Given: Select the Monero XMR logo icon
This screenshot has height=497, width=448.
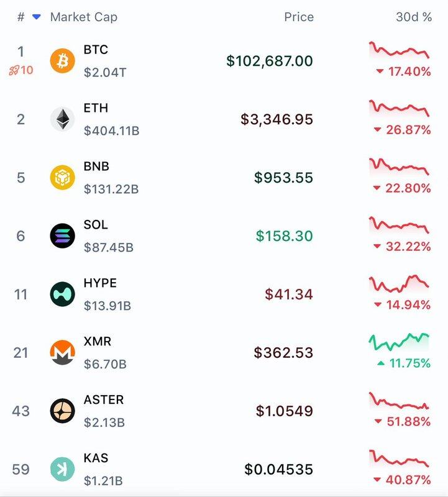Looking at the screenshot, I should (62, 353).
